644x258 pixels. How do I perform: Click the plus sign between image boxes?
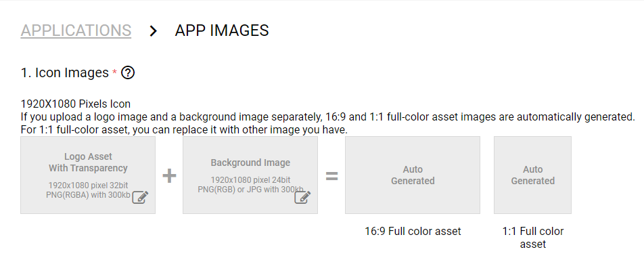click(x=169, y=176)
